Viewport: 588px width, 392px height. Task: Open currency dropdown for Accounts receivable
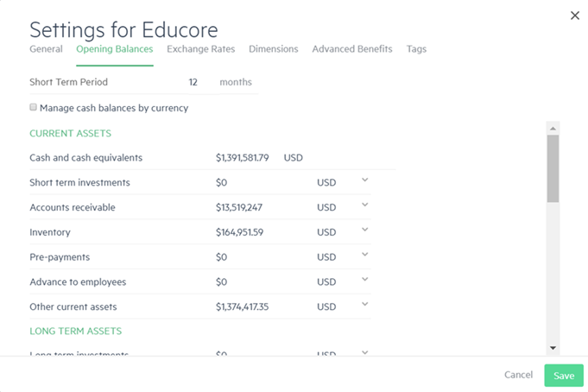[364, 205]
